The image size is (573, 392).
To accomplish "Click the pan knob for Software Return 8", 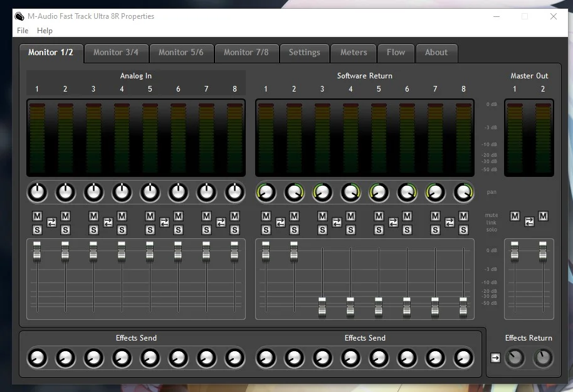I will click(463, 193).
